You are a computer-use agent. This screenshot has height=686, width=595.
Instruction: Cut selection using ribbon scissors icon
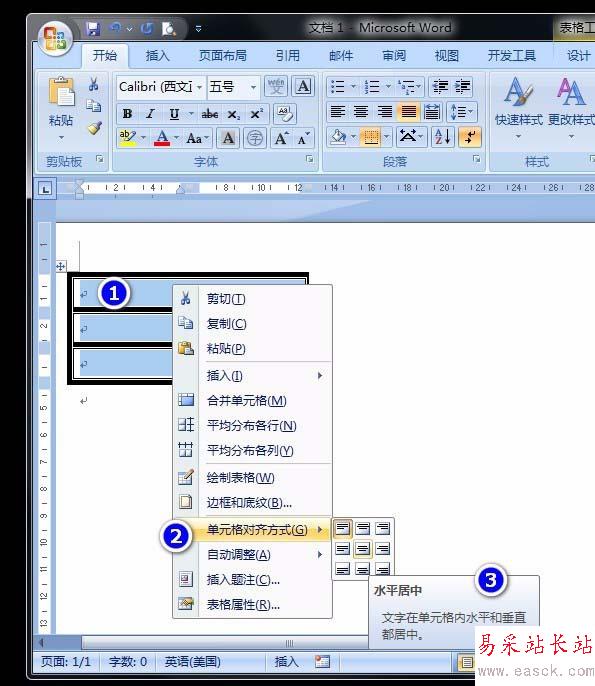click(94, 84)
